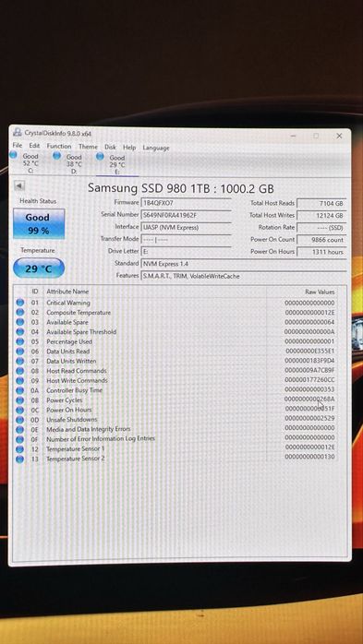Image resolution: width=363 pixels, height=644 pixels.
Task: Click status icon for Percentage Used
Action: coord(19,341)
